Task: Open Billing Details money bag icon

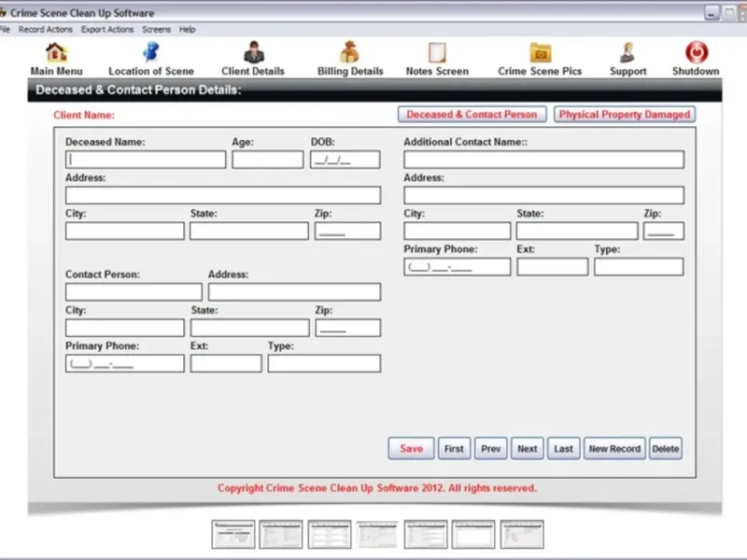Action: 349,52
